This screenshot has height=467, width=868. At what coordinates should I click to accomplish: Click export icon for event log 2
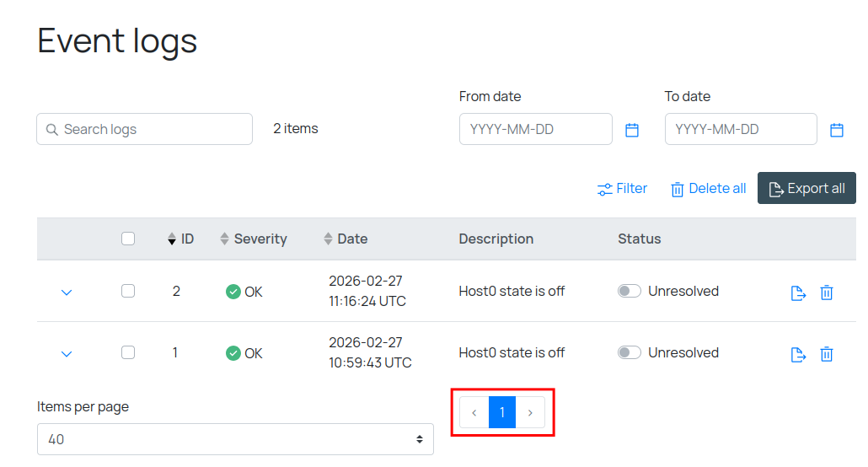click(x=798, y=293)
